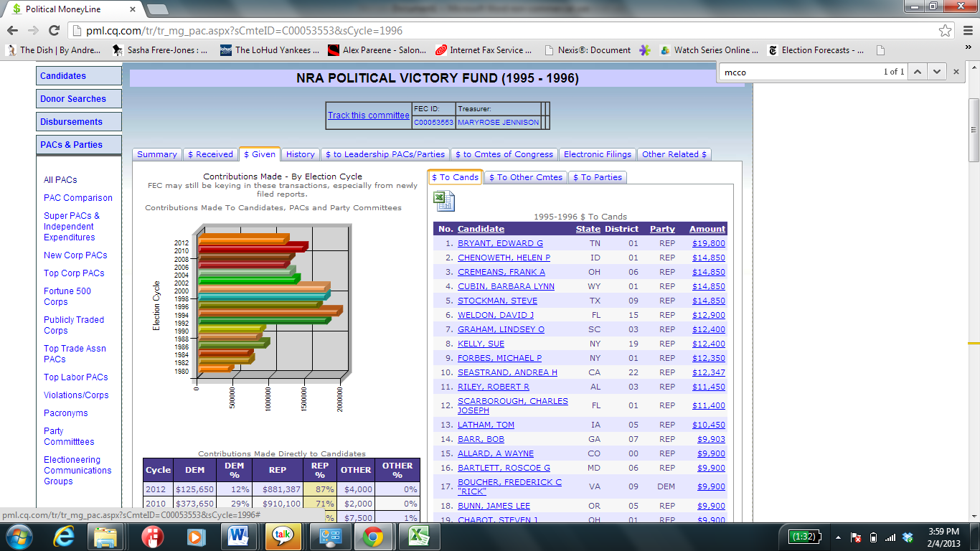
Task: Go to next find-in-page match
Action: (x=936, y=72)
